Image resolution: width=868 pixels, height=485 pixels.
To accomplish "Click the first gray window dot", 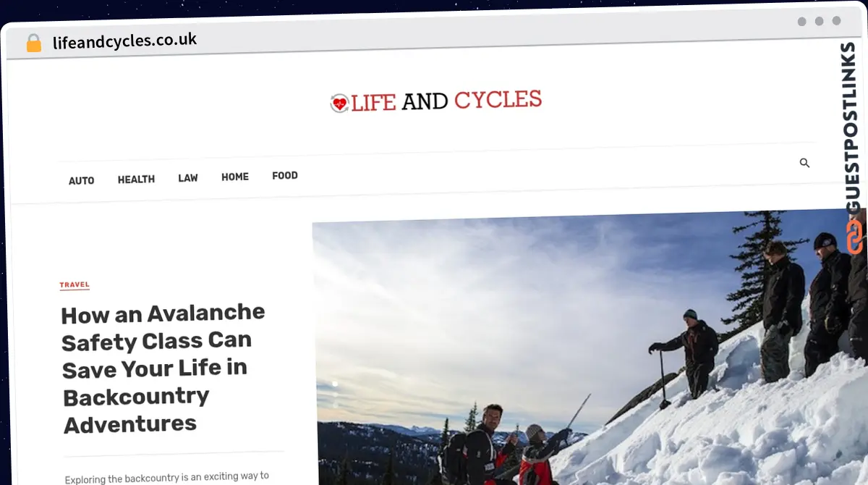I will pos(801,22).
